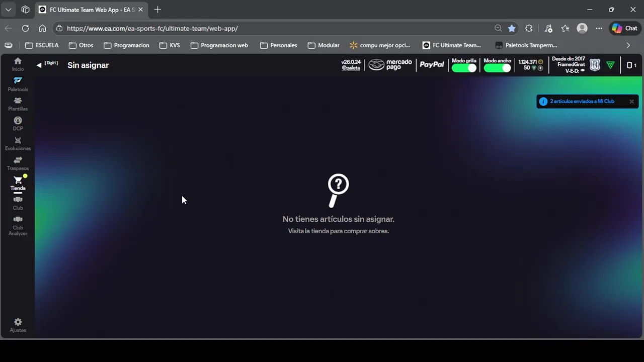
Task: Click the coins balance icon
Action: [x=541, y=62]
